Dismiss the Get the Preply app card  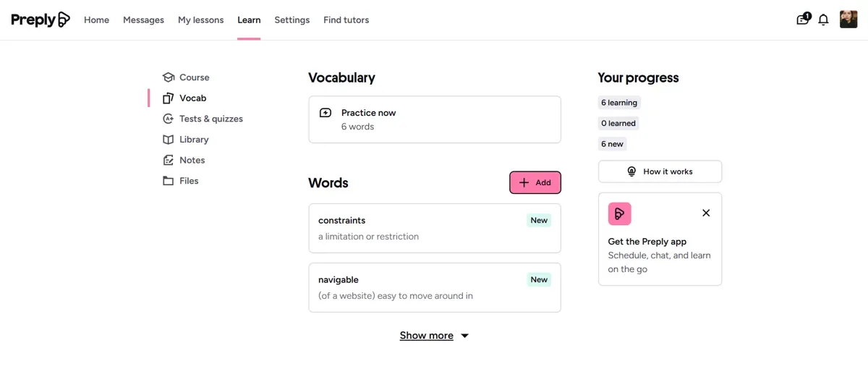[x=706, y=213]
